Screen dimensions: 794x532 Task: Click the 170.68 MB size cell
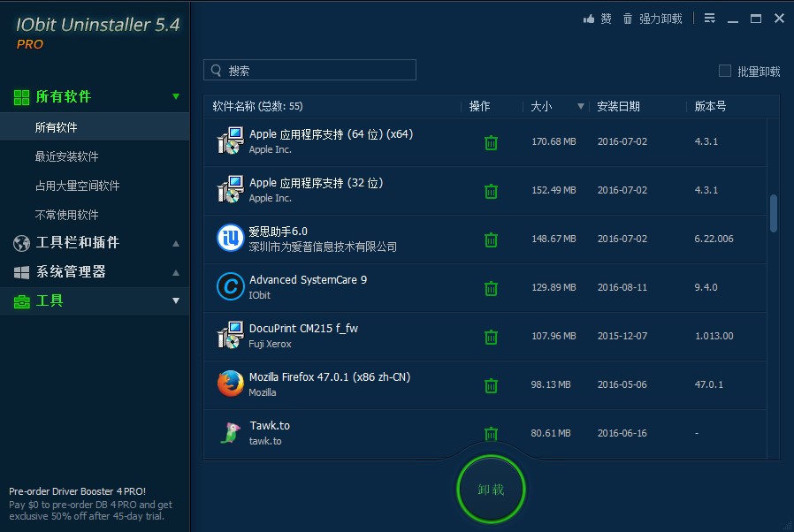tap(554, 141)
